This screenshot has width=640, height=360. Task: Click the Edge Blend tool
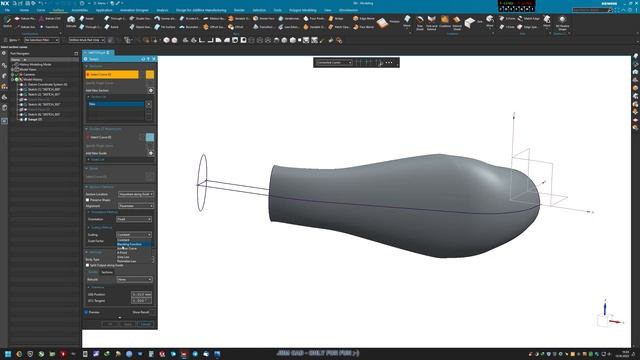pos(363,18)
